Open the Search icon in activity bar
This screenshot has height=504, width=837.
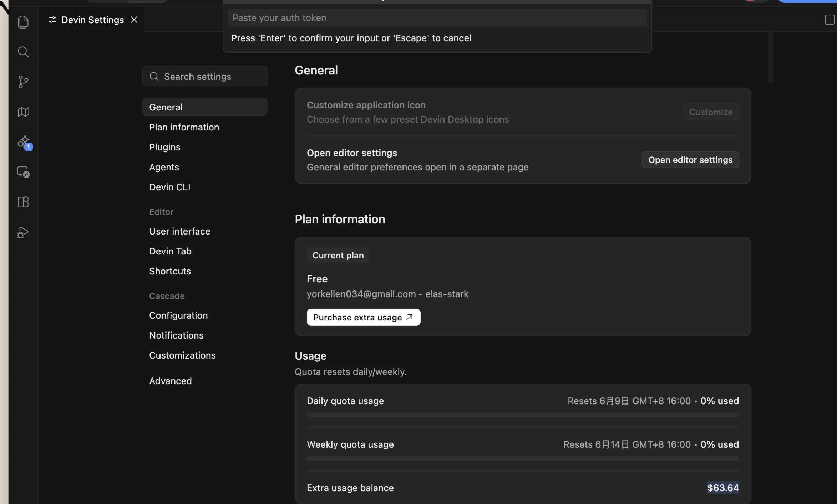pos(23,52)
